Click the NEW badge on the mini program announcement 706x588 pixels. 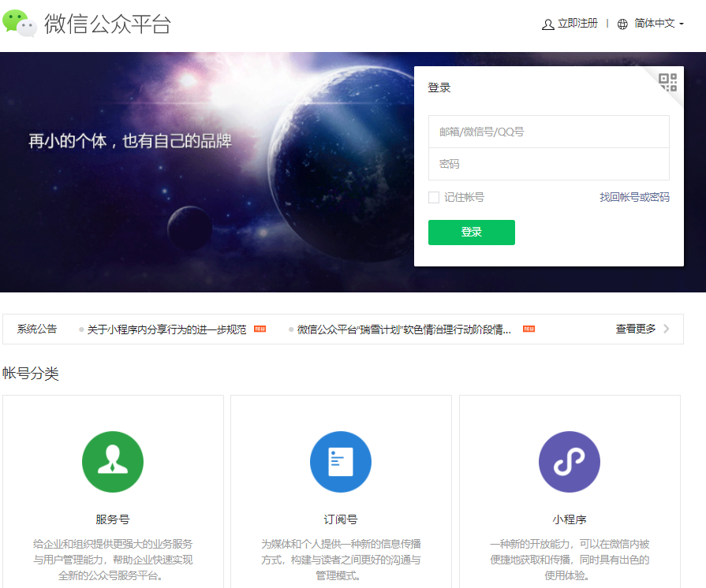point(259,329)
